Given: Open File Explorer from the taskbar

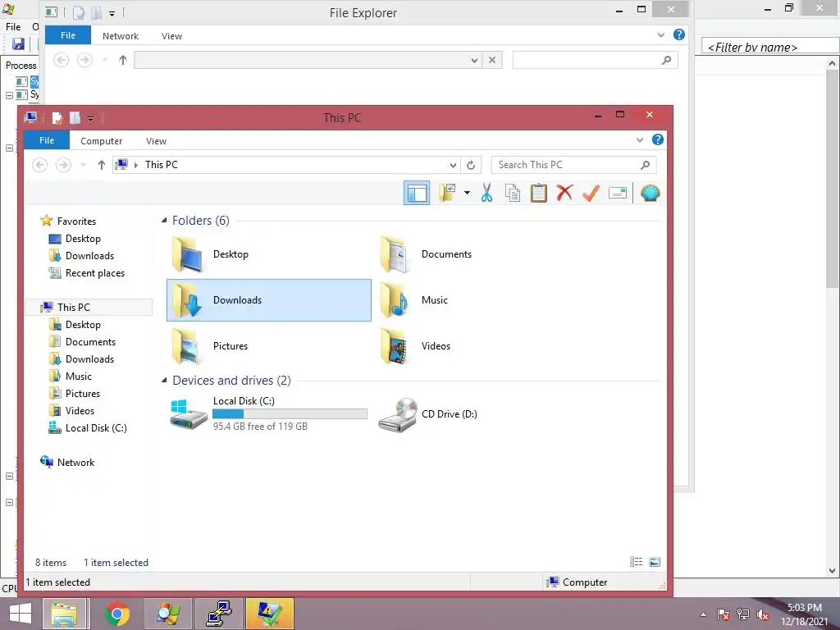Looking at the screenshot, I should pos(64,614).
